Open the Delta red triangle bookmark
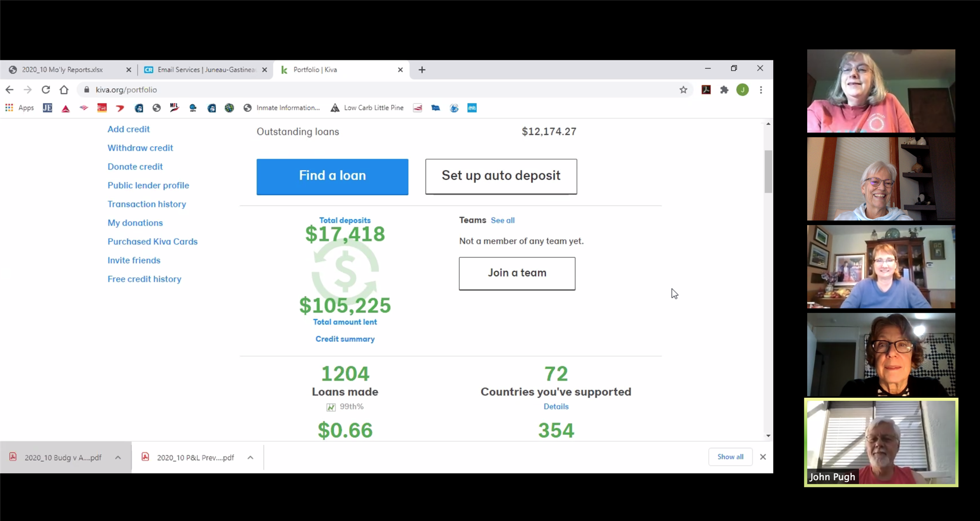980x521 pixels. [x=66, y=108]
